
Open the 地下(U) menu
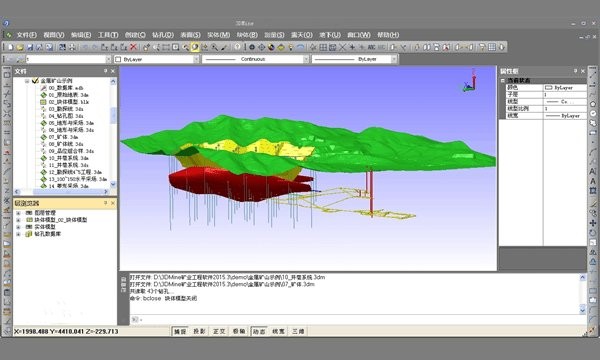(x=330, y=35)
